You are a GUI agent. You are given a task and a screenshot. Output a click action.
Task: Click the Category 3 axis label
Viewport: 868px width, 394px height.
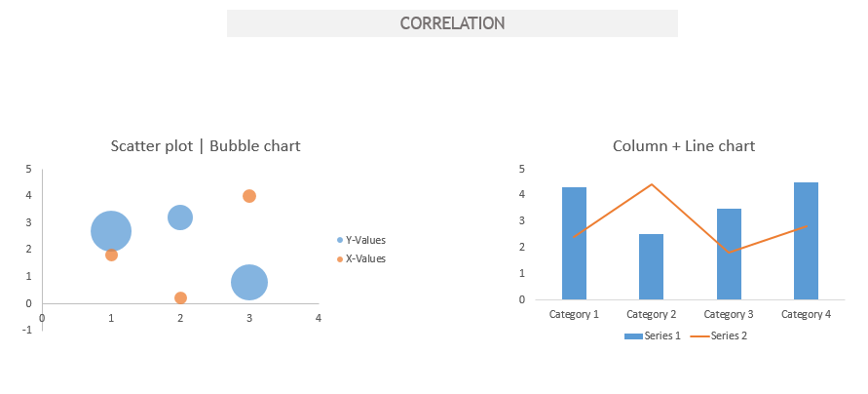pos(729,315)
